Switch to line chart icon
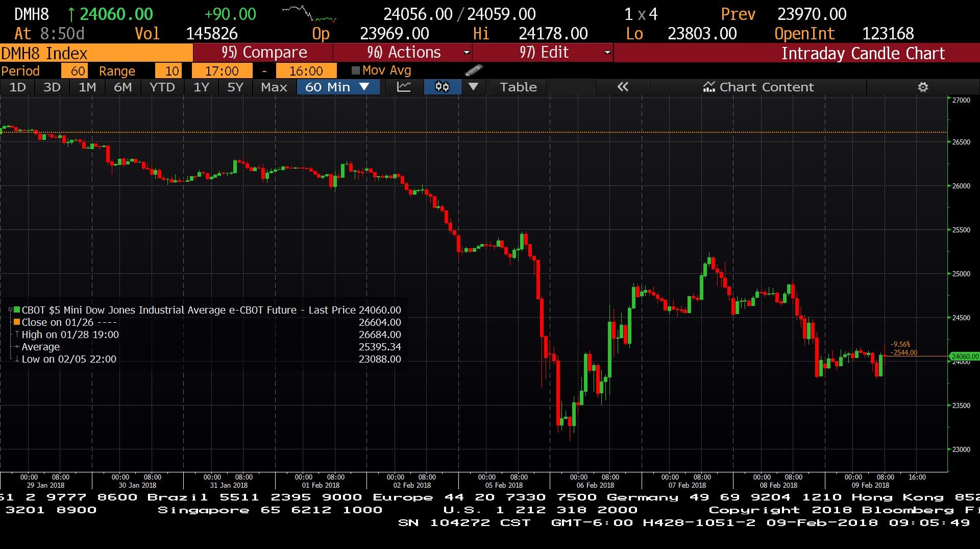980x549 pixels. coord(404,87)
